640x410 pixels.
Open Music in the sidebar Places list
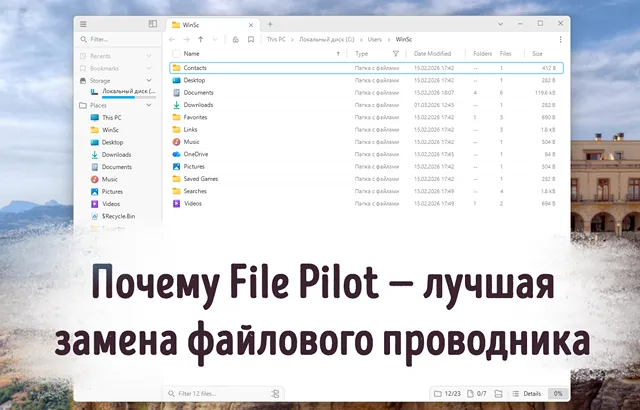point(110,179)
